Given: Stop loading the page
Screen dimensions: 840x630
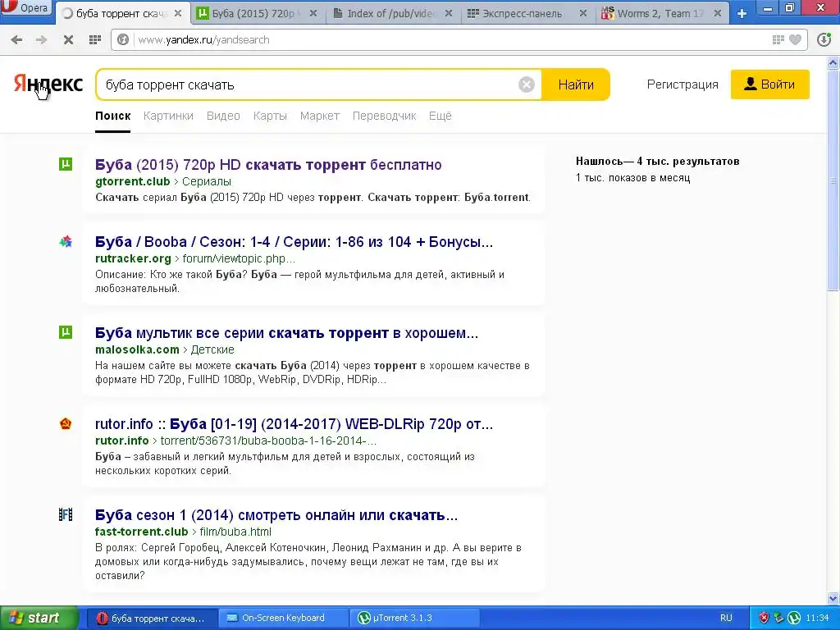Looking at the screenshot, I should click(x=68, y=39).
